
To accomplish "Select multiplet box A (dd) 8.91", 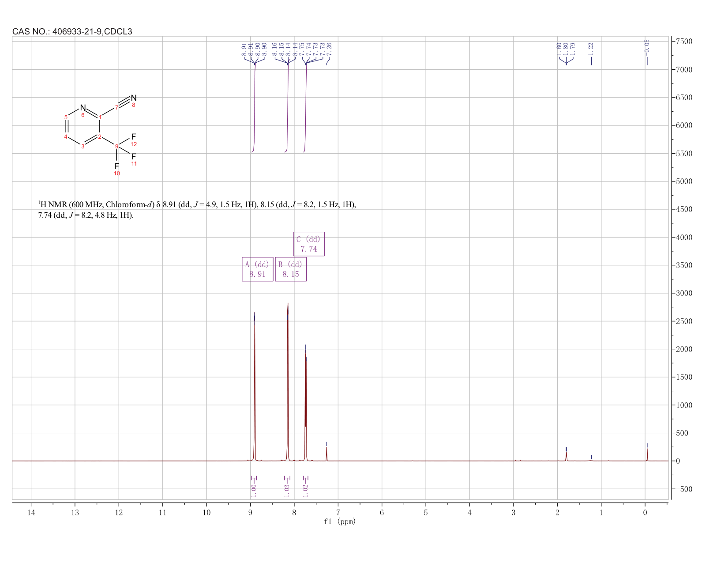I will [258, 269].
